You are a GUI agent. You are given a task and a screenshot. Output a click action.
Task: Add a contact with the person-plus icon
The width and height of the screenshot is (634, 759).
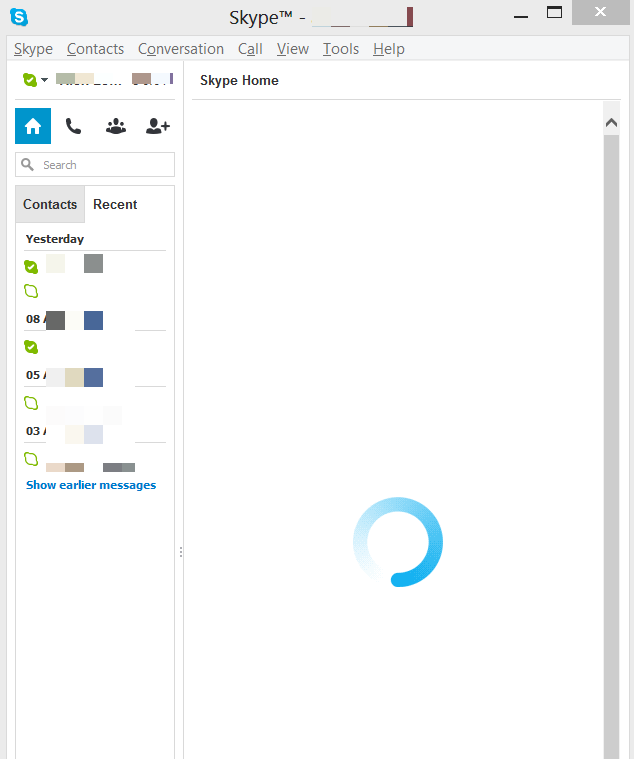click(x=158, y=126)
